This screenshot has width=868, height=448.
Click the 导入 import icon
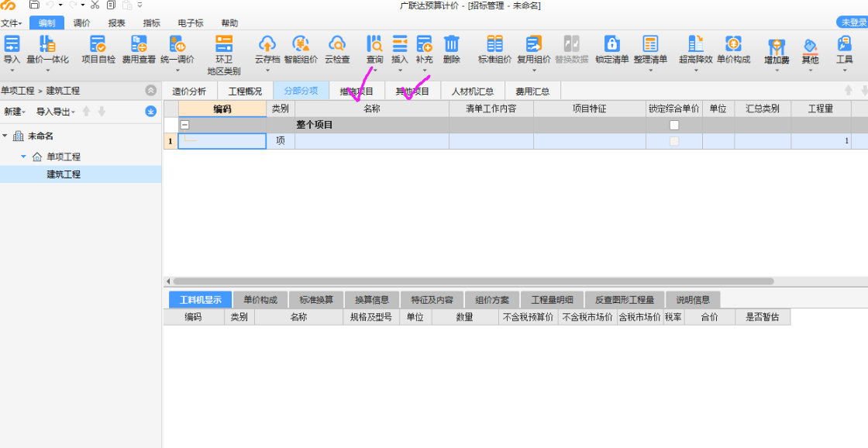pos(12,43)
